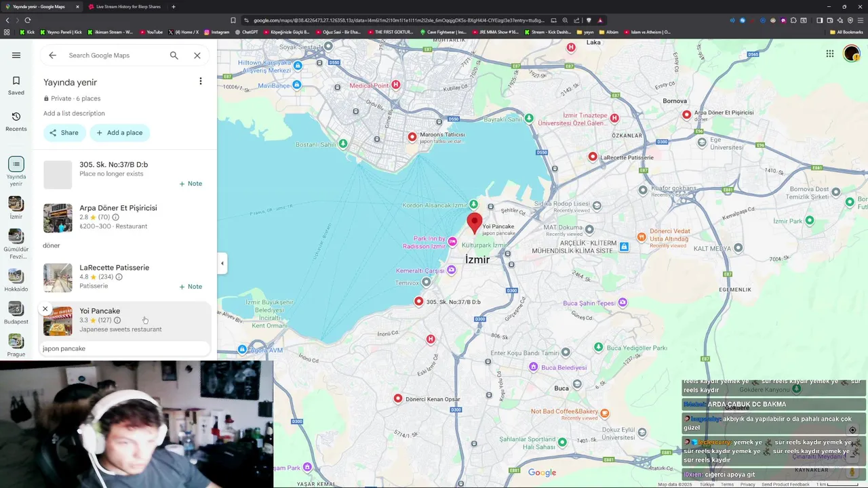
Task: Click Maroon's Tatlıcısı map pin
Action: pos(412,137)
